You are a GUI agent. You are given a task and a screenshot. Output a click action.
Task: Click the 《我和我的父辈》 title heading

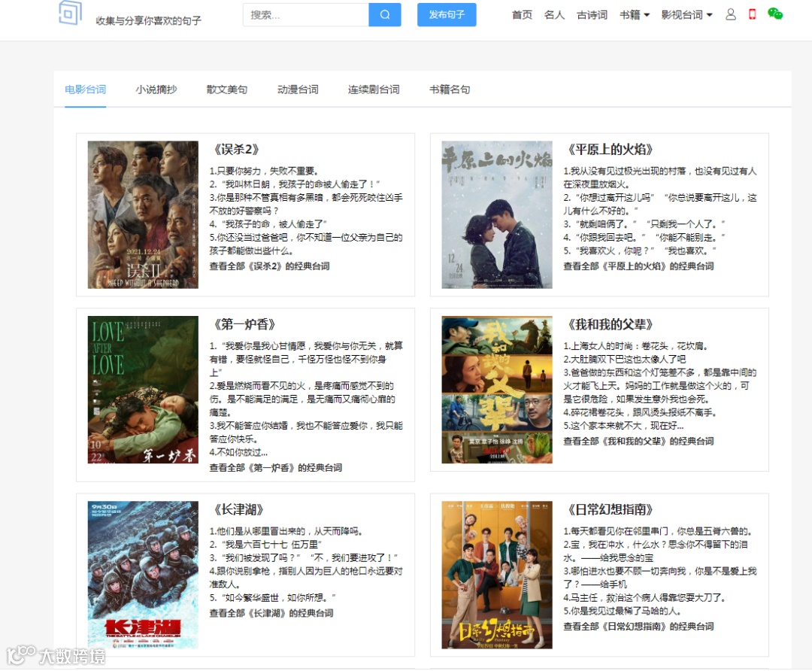point(610,325)
